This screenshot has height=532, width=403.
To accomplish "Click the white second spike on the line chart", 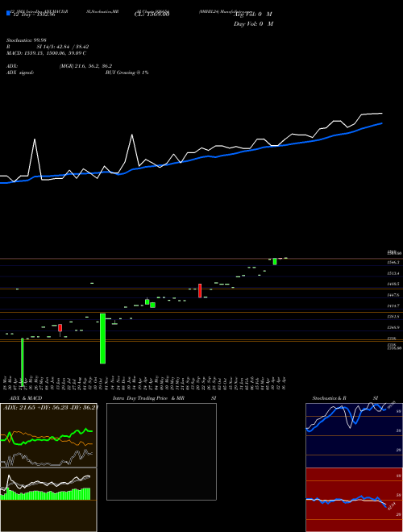I will click(x=132, y=135).
